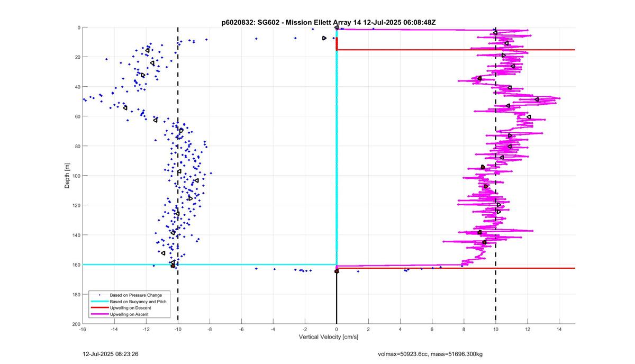Click the '-2' velocity tick label
This screenshot has width=635, height=364.
click(x=305, y=329)
